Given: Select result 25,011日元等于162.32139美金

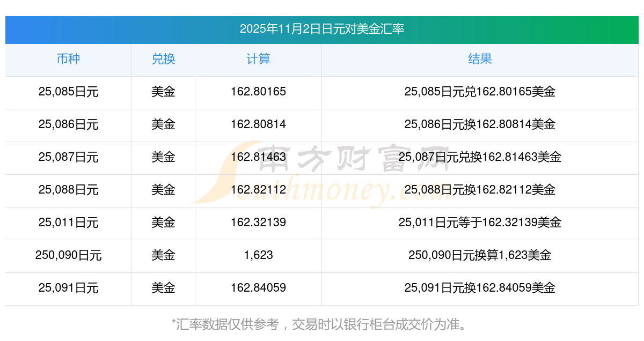Looking at the screenshot, I should click(480, 223).
